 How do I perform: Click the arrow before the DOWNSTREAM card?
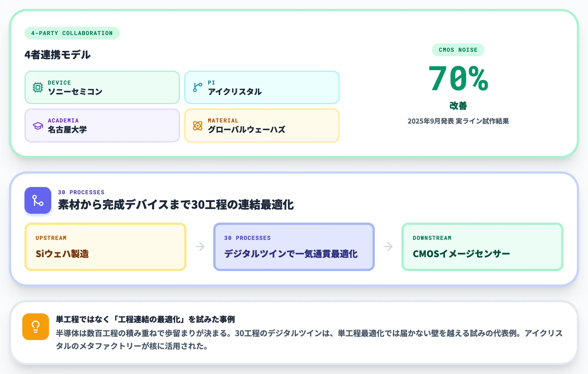(388, 247)
